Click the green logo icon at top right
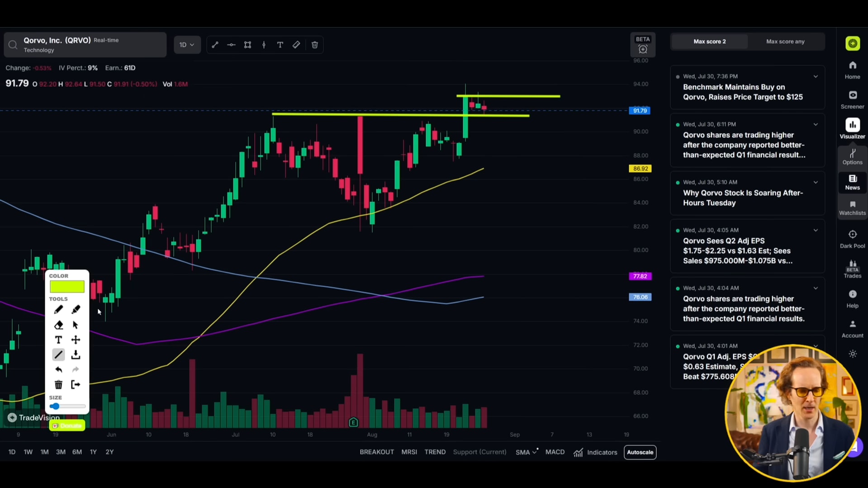This screenshot has height=488, width=868. pos(853,43)
